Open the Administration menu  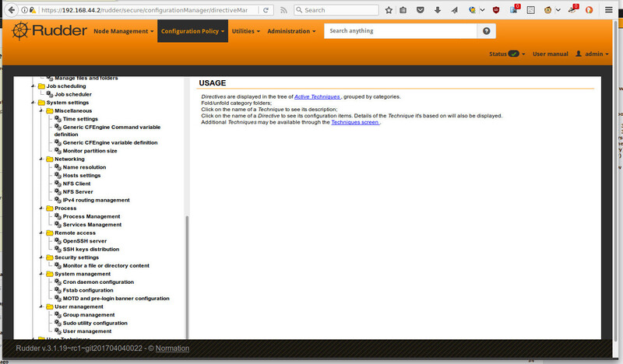[291, 31]
